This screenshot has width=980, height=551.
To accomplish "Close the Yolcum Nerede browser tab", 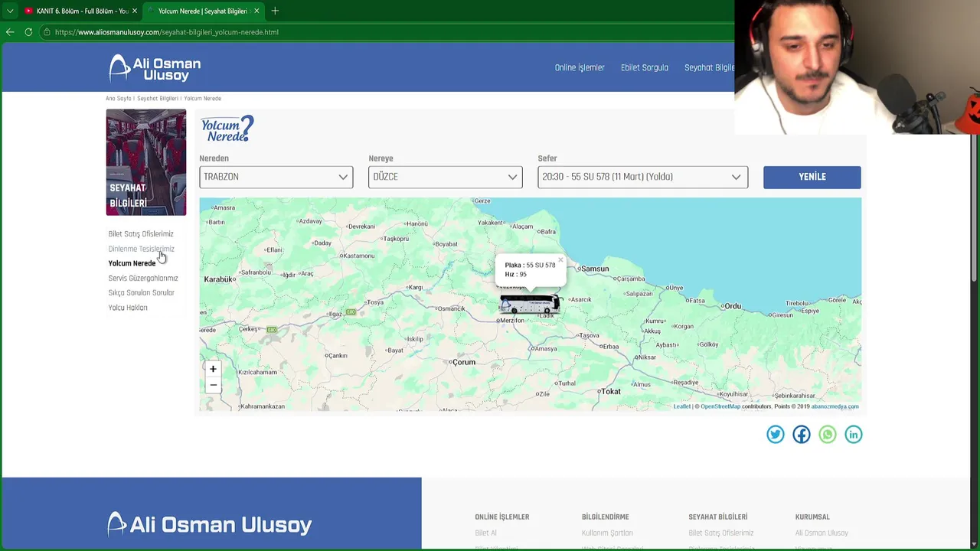I will [x=256, y=11].
